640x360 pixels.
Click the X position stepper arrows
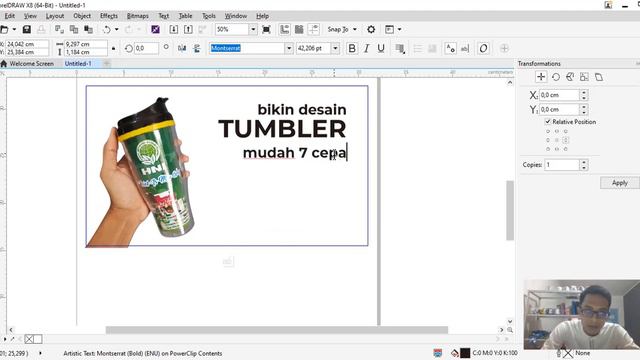click(584, 95)
